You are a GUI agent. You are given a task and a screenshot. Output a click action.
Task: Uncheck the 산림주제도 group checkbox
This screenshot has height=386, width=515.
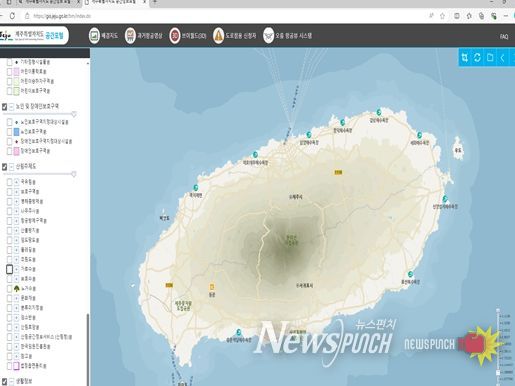tap(4, 167)
